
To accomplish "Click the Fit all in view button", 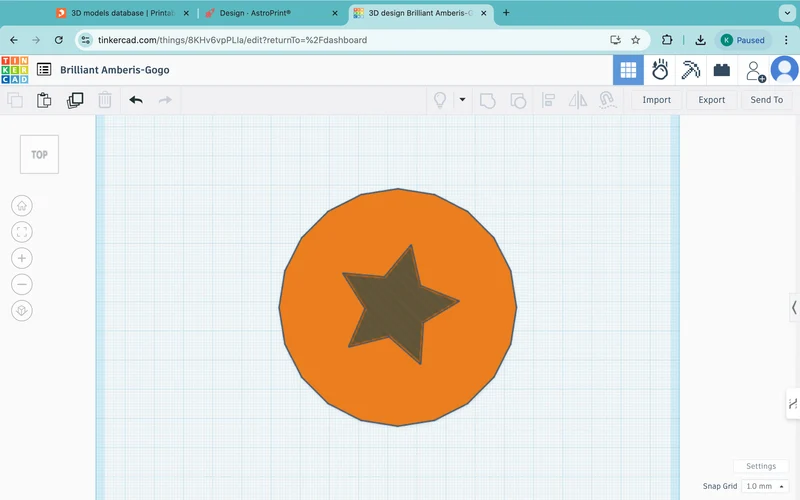I will pyautogui.click(x=22, y=232).
